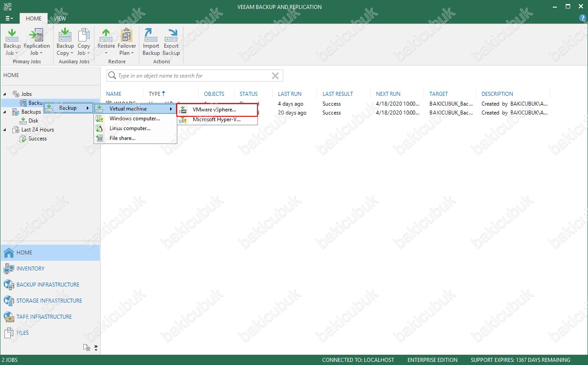Click the Success result for the 4 days ago row
Screen dimensions: 588x365
(x=332, y=104)
